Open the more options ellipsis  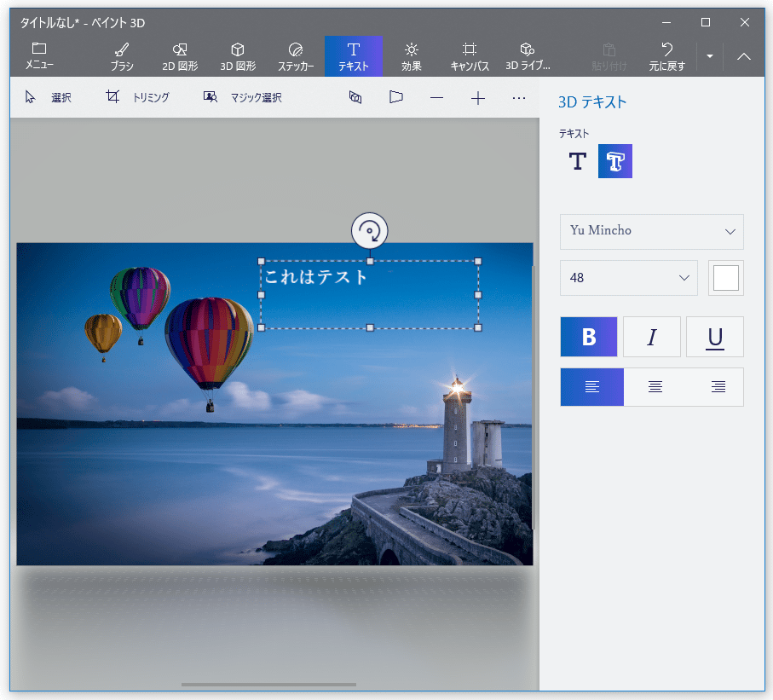coord(519,98)
